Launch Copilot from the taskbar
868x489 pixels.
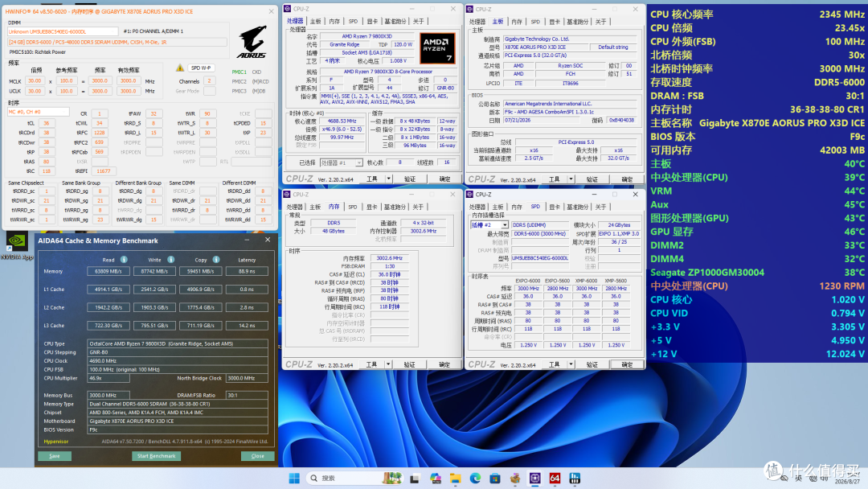[435, 478]
